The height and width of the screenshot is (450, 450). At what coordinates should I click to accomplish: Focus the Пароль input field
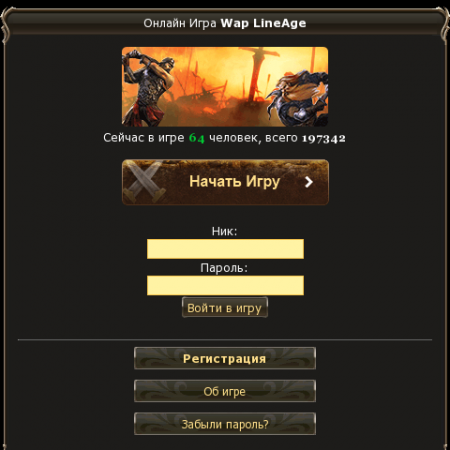[x=225, y=285]
